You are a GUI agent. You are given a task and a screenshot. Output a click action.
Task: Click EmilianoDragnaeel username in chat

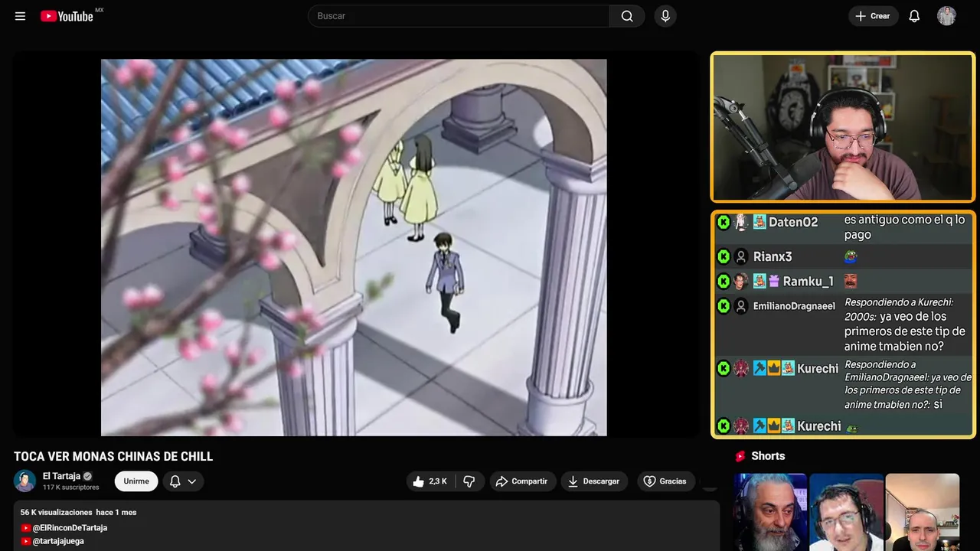point(794,306)
